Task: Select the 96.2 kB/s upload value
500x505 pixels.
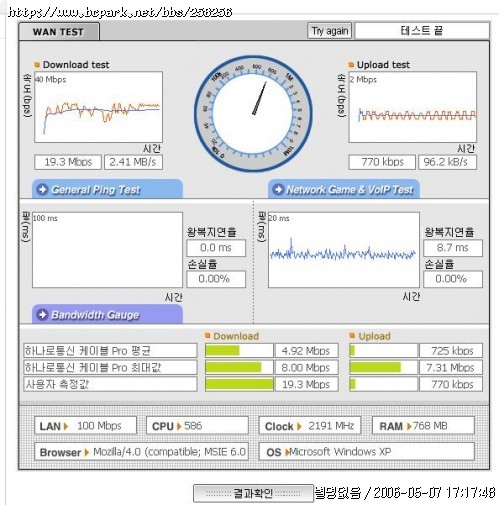Action: [x=447, y=162]
